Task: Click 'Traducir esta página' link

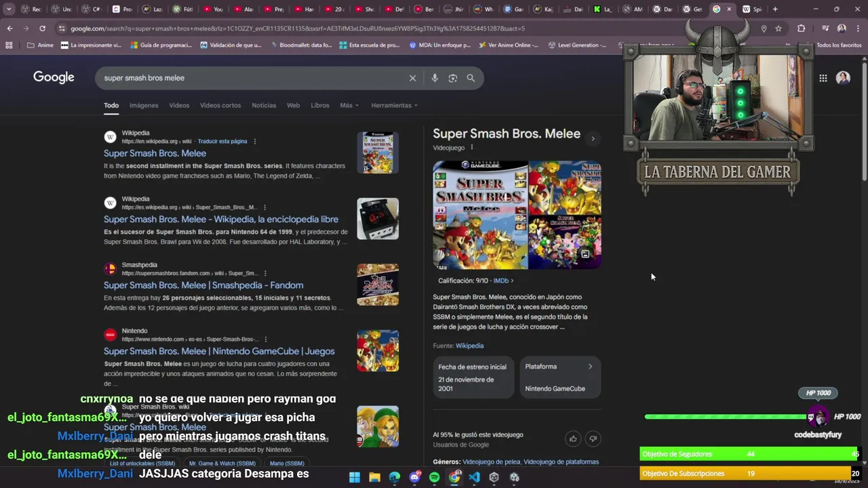Action: [222, 142]
